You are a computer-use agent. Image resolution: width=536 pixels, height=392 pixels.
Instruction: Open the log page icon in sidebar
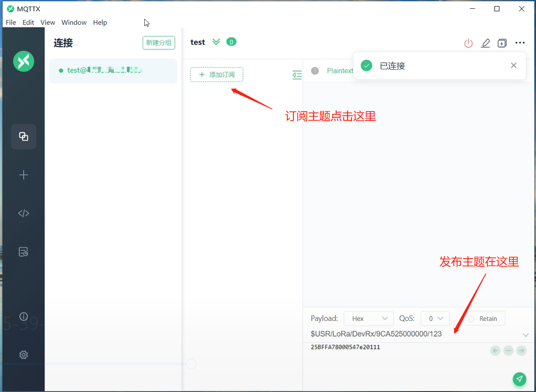pyautogui.click(x=24, y=252)
